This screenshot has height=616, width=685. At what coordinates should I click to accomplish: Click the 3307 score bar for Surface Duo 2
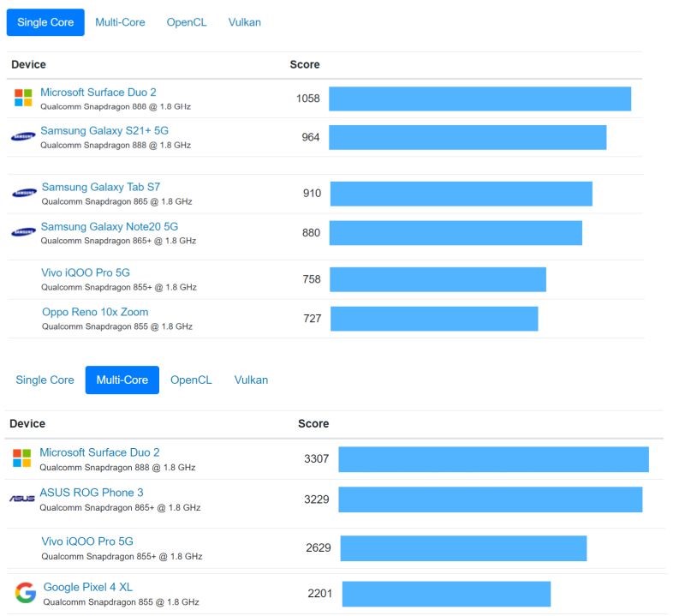[494, 459]
